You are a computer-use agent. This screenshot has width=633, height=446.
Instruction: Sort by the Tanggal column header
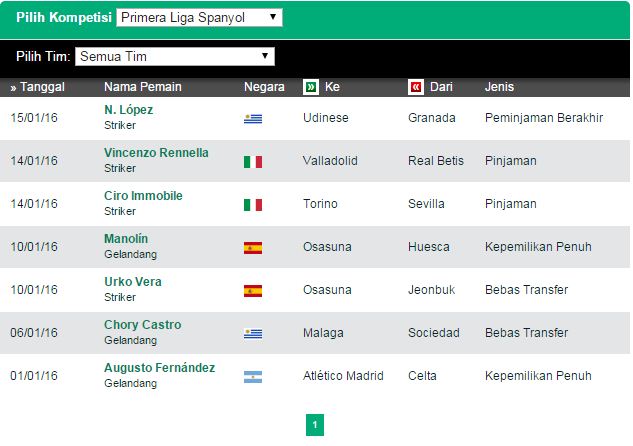click(x=38, y=87)
